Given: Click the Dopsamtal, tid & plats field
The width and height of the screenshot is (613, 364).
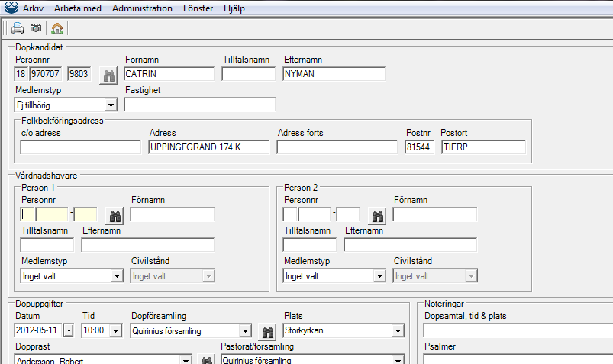Looking at the screenshot, I should pos(518,330).
